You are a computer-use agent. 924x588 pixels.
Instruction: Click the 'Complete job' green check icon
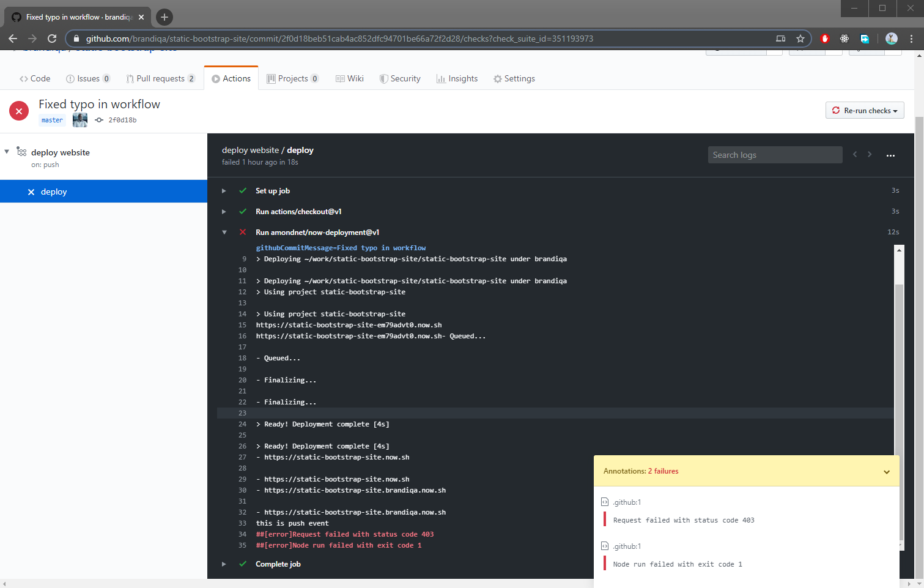(x=243, y=564)
